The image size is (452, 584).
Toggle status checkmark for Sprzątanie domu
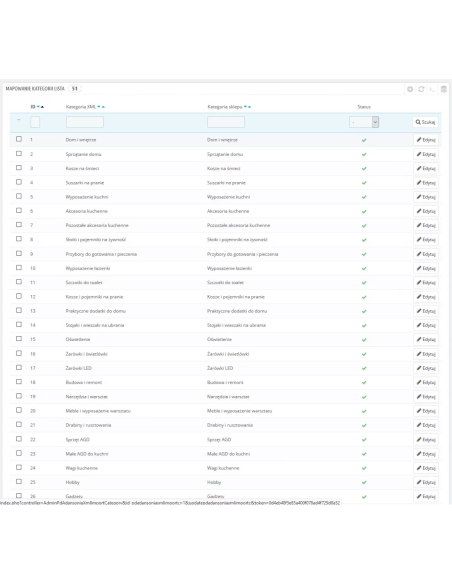(364, 154)
